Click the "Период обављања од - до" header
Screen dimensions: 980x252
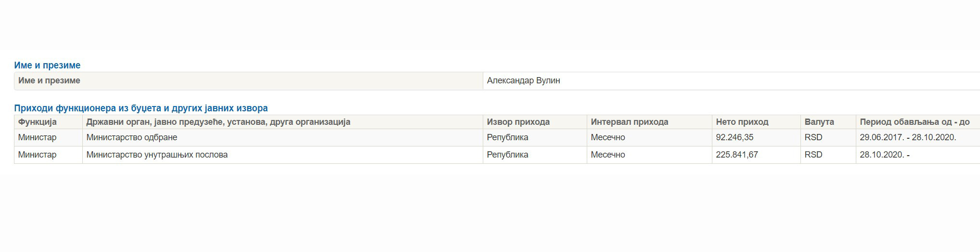point(915,122)
